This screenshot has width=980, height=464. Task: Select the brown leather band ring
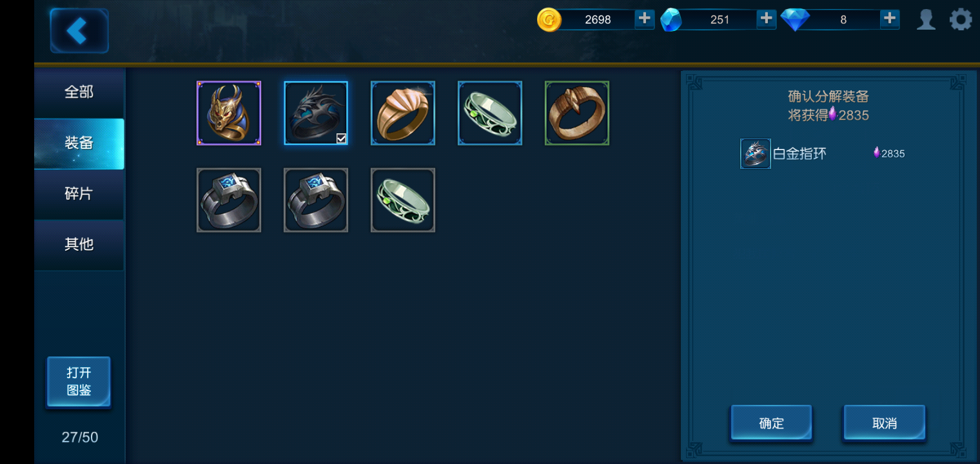[577, 113]
